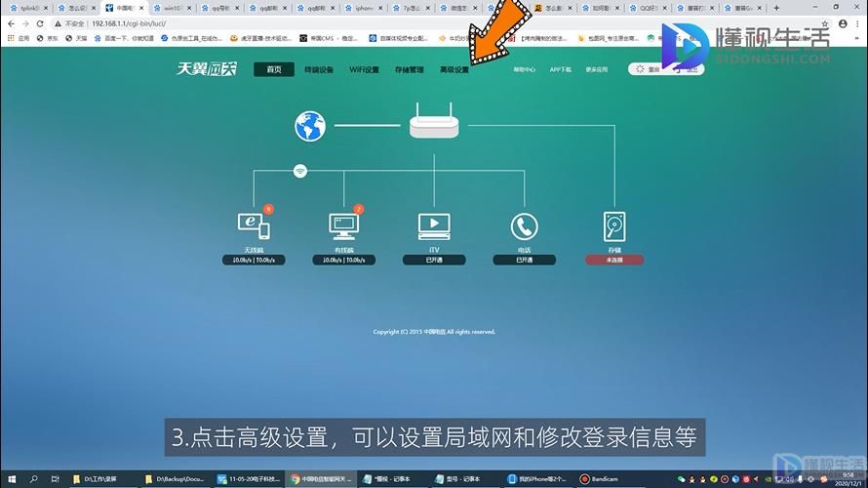The width and height of the screenshot is (868, 488).
Task: Open the 天猫 bookmark
Action: point(76,38)
